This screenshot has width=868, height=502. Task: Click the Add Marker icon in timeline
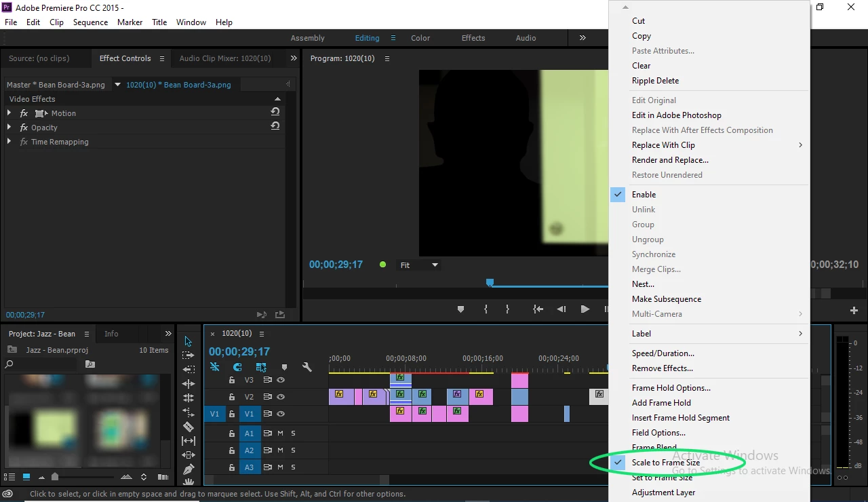284,367
